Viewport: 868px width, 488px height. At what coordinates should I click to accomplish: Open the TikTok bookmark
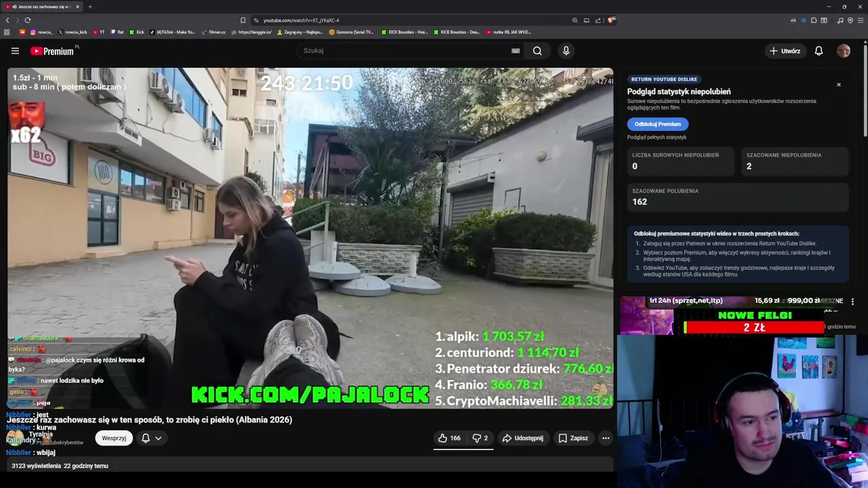tap(172, 32)
